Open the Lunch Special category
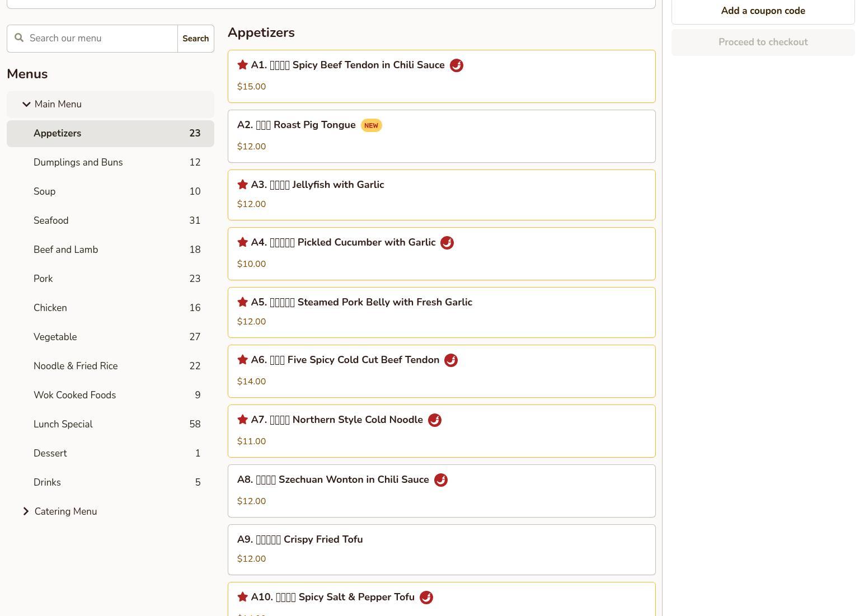Image resolution: width=864 pixels, height=616 pixels. pos(110,425)
